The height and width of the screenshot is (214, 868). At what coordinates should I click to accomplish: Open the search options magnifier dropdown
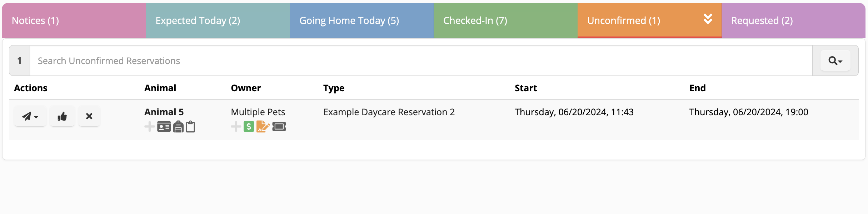click(835, 60)
